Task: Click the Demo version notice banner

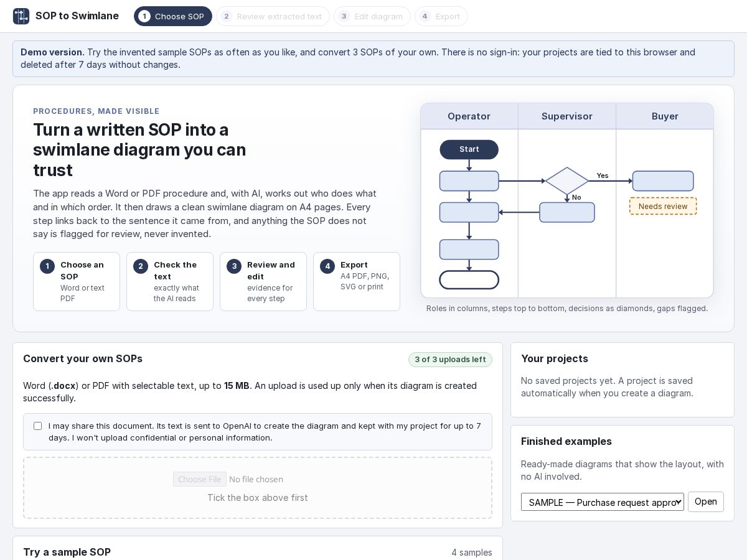Action: [374, 58]
